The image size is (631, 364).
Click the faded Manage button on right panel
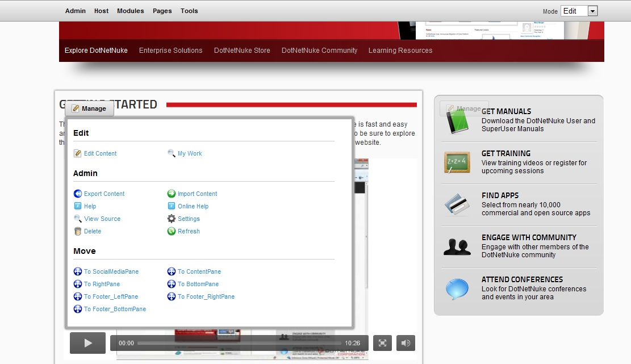click(x=464, y=108)
